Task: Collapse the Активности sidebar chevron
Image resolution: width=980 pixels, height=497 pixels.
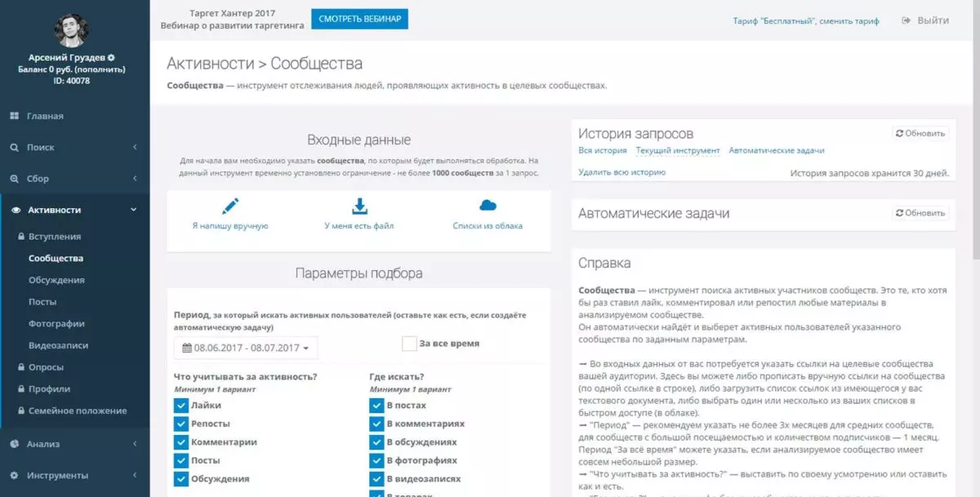Action: coord(135,210)
